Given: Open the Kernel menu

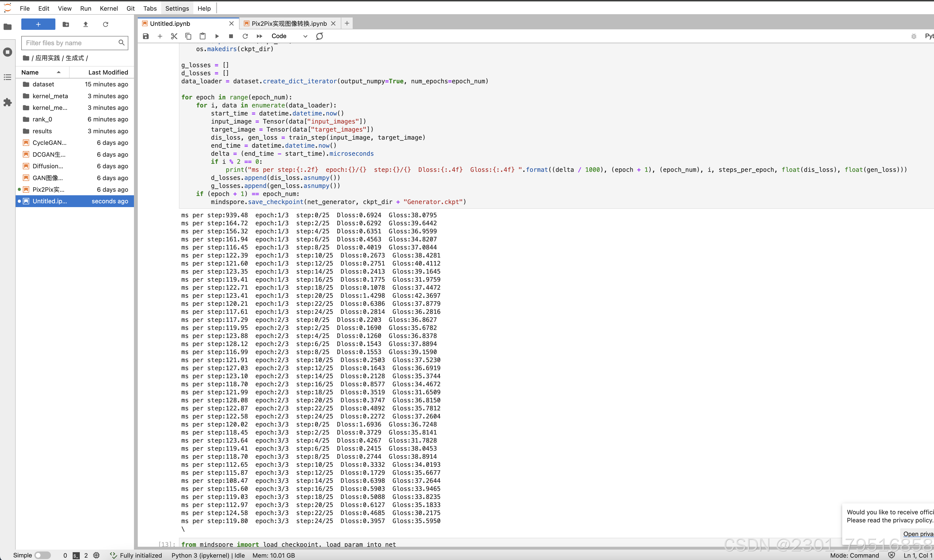Looking at the screenshot, I should (109, 8).
